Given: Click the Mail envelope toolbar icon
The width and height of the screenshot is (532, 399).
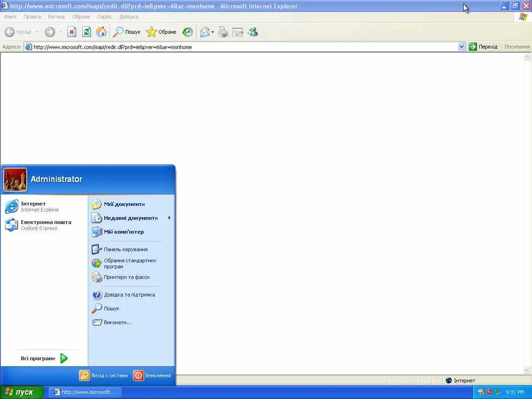Looking at the screenshot, I should [205, 32].
